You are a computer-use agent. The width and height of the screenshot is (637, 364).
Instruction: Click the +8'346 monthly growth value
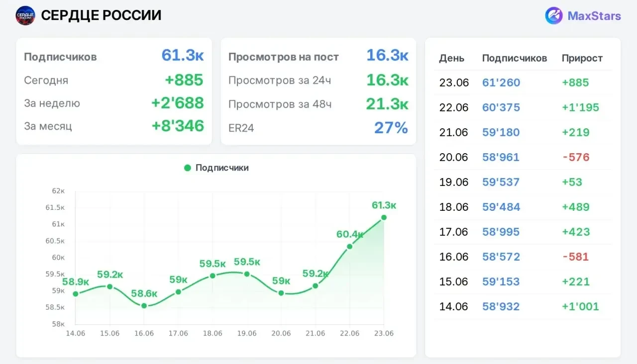tap(178, 125)
